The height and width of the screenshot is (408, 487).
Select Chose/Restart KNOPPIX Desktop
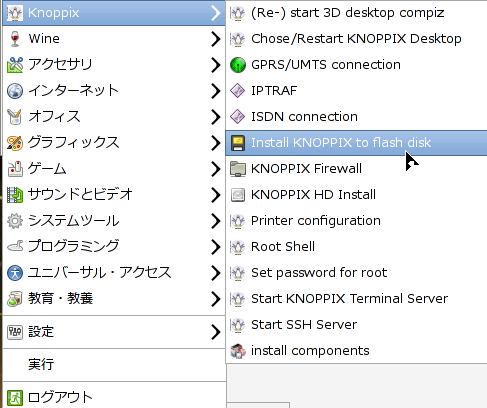point(356,39)
